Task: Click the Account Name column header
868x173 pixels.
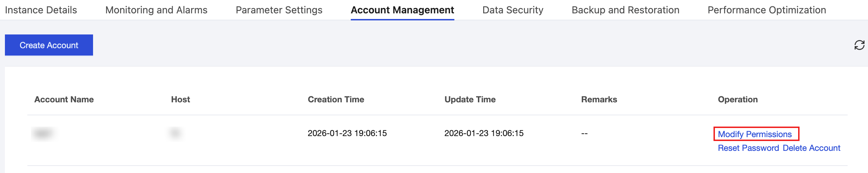Action: pyautogui.click(x=64, y=100)
